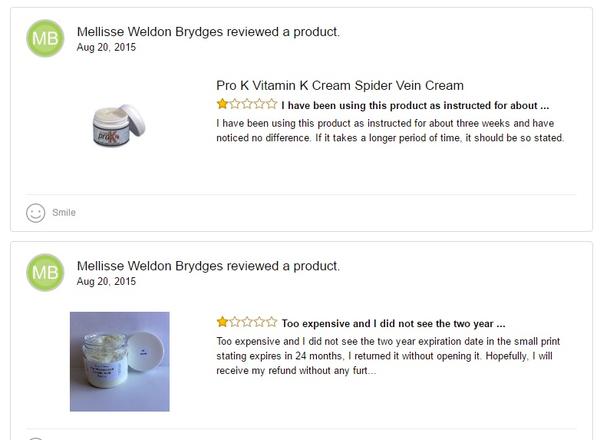This screenshot has width=610, height=440.
Task: Click the Aug 20, 2015 date on the first review
Action: pos(107,47)
